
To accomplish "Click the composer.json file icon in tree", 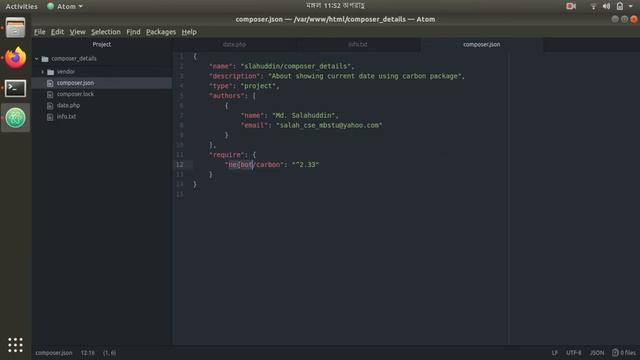I will tap(50, 83).
